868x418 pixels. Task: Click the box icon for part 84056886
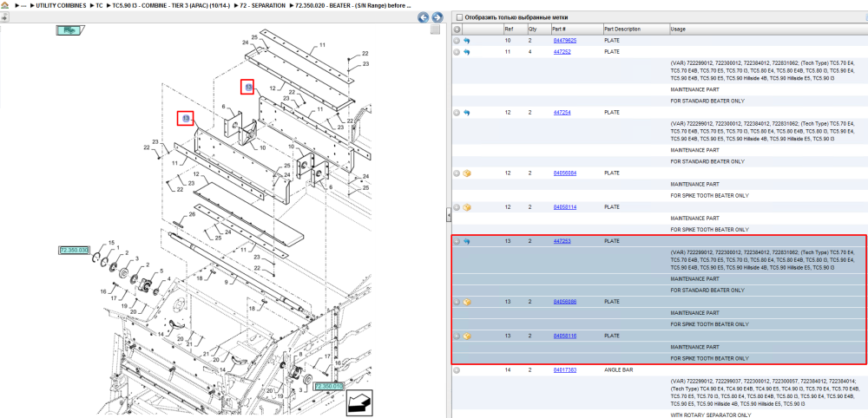click(467, 303)
